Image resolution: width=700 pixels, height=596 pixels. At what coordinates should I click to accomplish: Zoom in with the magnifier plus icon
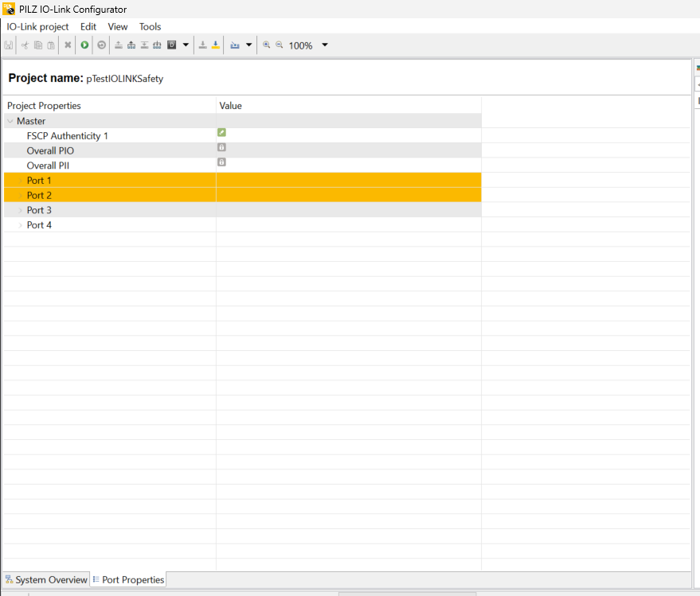267,45
